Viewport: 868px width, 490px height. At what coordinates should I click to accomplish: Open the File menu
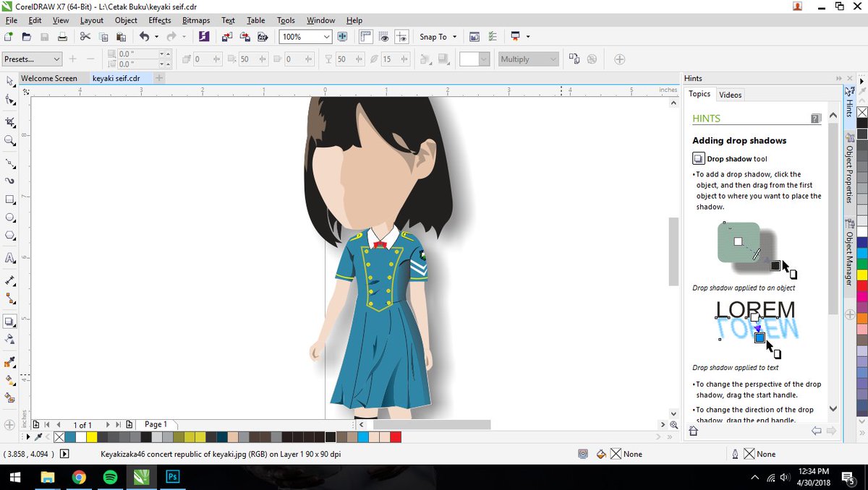(12, 20)
